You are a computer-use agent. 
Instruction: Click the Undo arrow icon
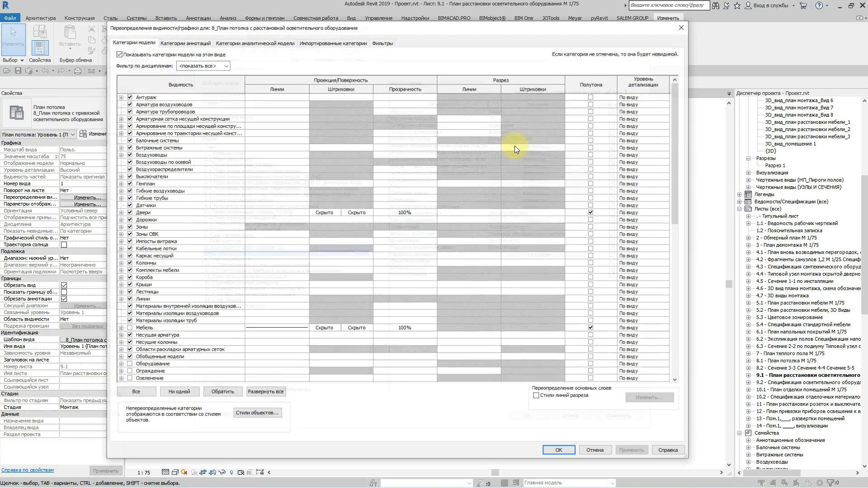coord(45,71)
